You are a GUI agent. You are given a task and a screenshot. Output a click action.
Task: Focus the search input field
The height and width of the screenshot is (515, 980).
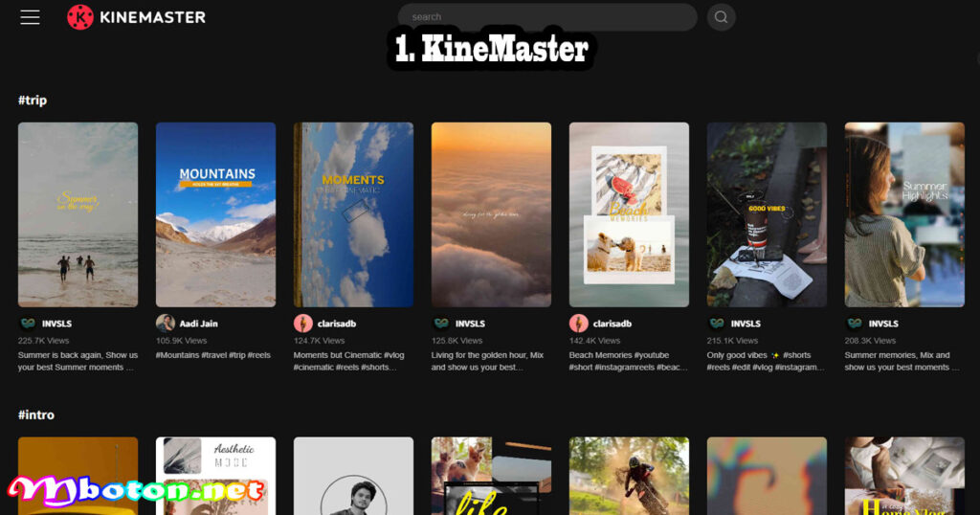pyautogui.click(x=547, y=17)
